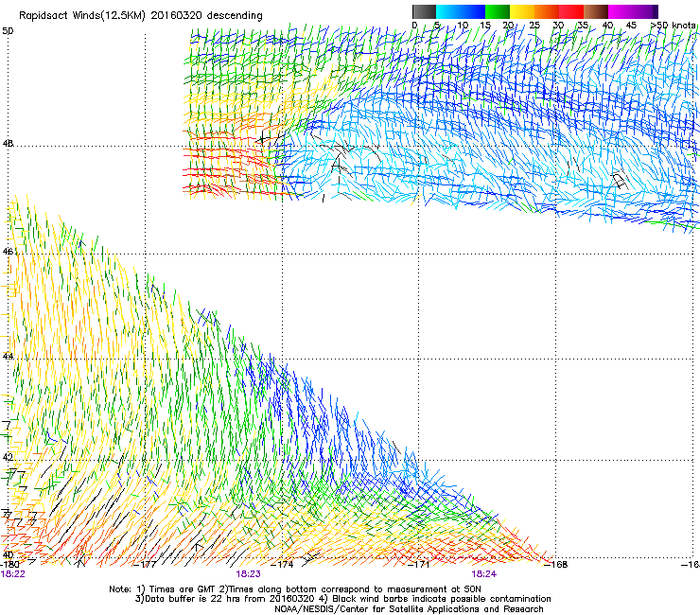Click the purple time label '18:22'
700x615 pixels.
(x=12, y=574)
